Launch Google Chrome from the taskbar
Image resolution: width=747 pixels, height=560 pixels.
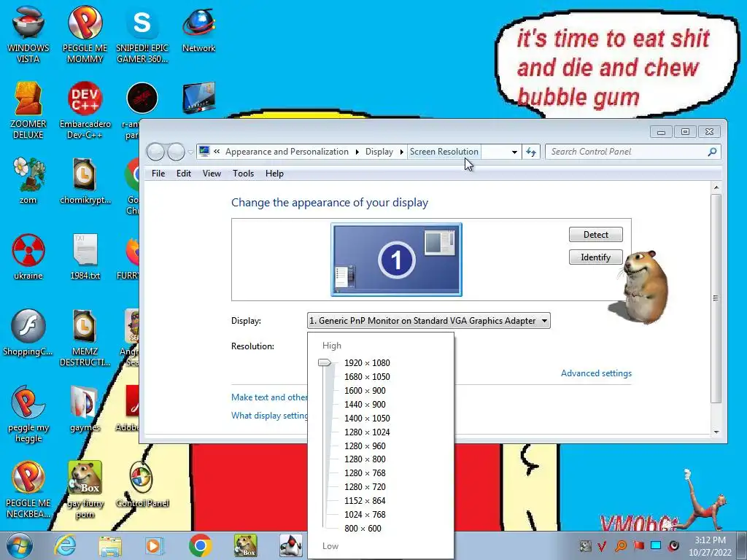click(200, 545)
